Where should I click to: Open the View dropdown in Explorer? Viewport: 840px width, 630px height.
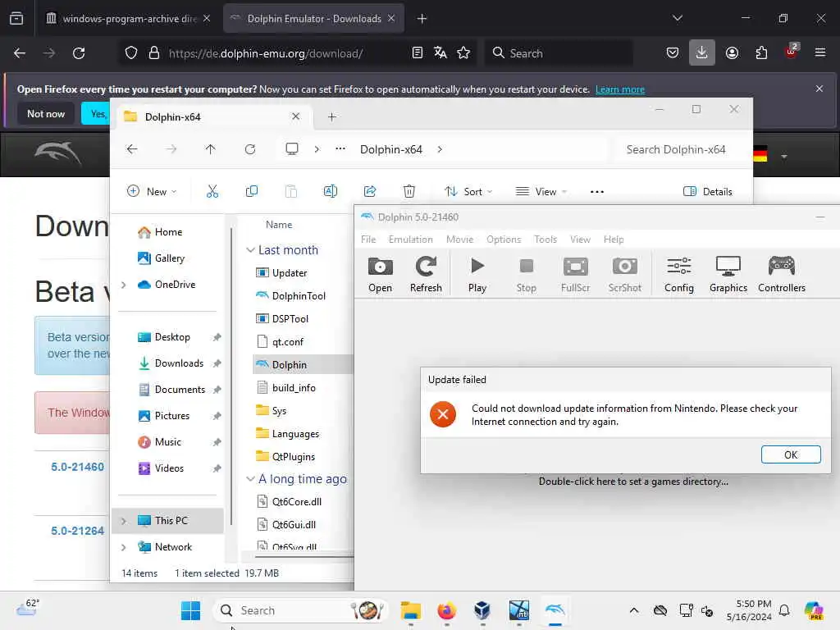[541, 191]
